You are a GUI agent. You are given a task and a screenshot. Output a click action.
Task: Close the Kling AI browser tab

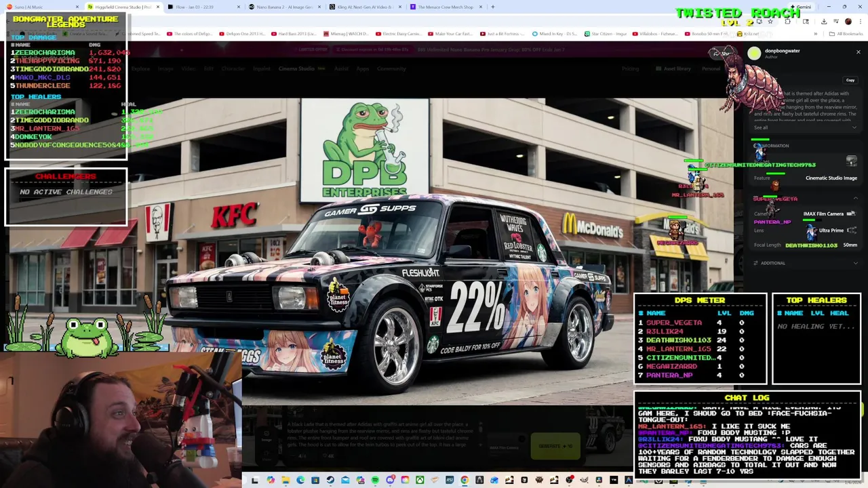coord(400,7)
